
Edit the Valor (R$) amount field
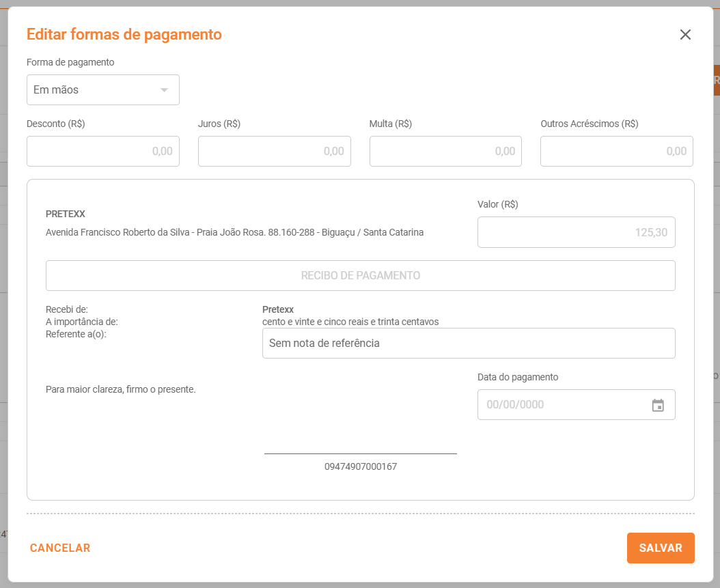click(x=576, y=232)
